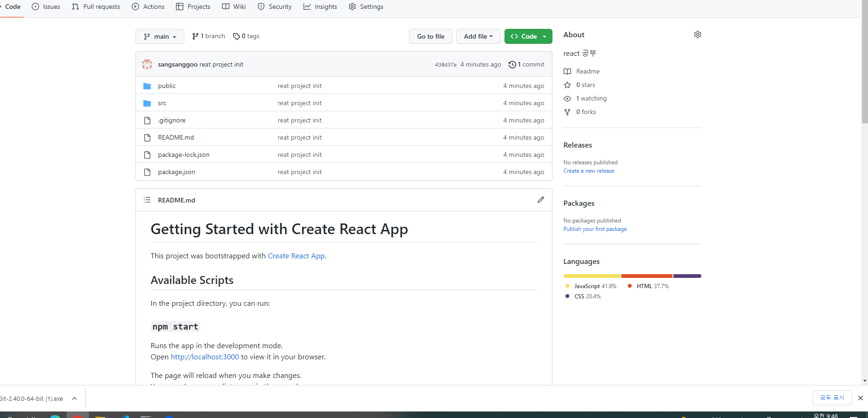Screen dimensions: 868x418
Task: Expand Git-2.40.0 download item options chevron
Action: (x=74, y=398)
